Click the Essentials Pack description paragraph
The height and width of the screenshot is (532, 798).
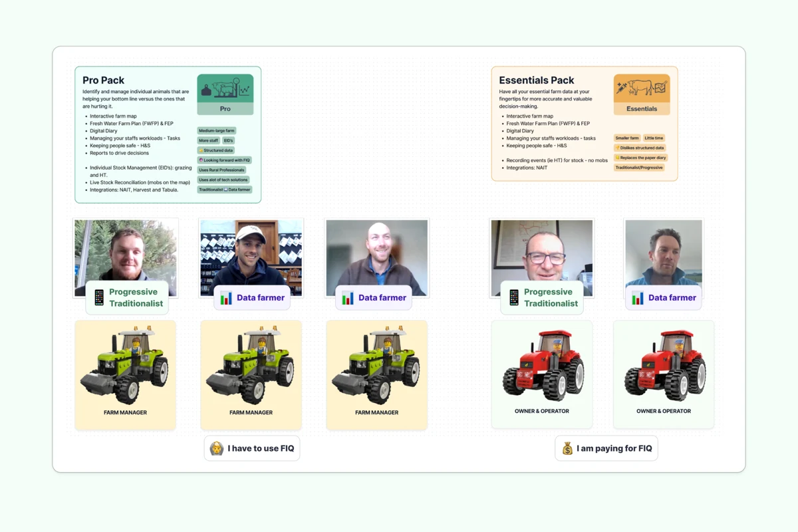pyautogui.click(x=545, y=99)
